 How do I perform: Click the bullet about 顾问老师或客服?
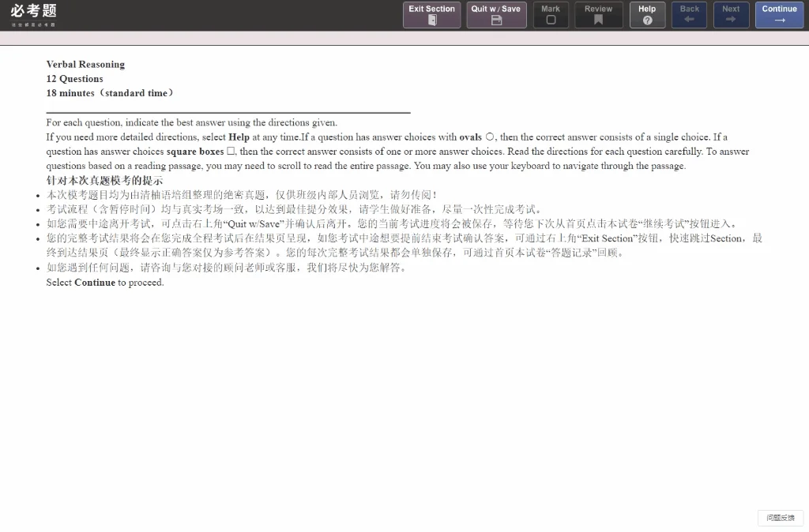coord(226,268)
